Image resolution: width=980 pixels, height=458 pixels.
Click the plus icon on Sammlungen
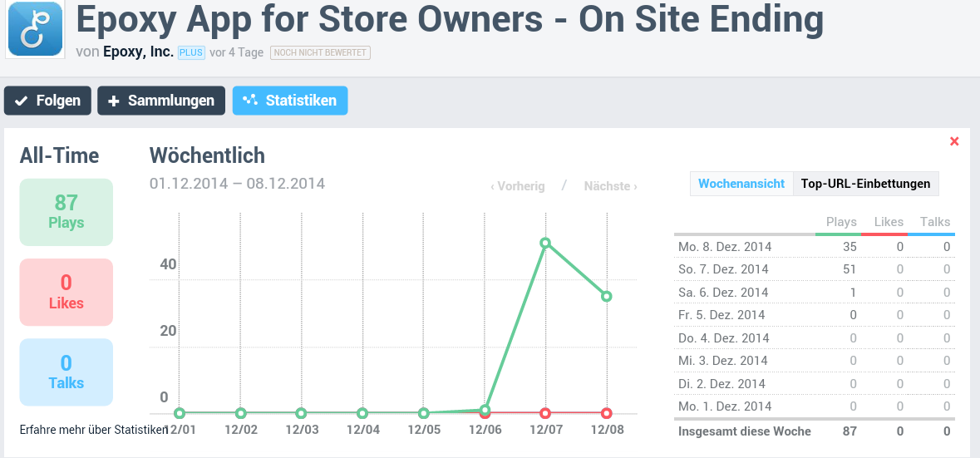(114, 101)
